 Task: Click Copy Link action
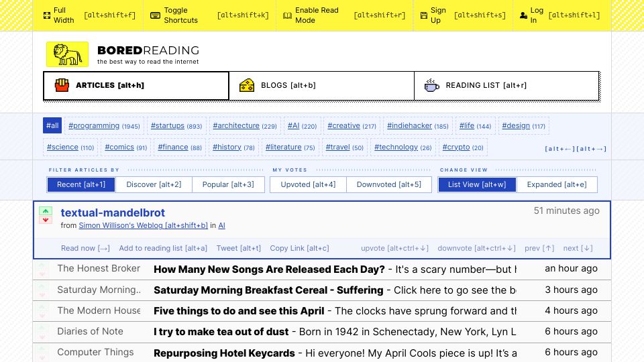[299, 248]
